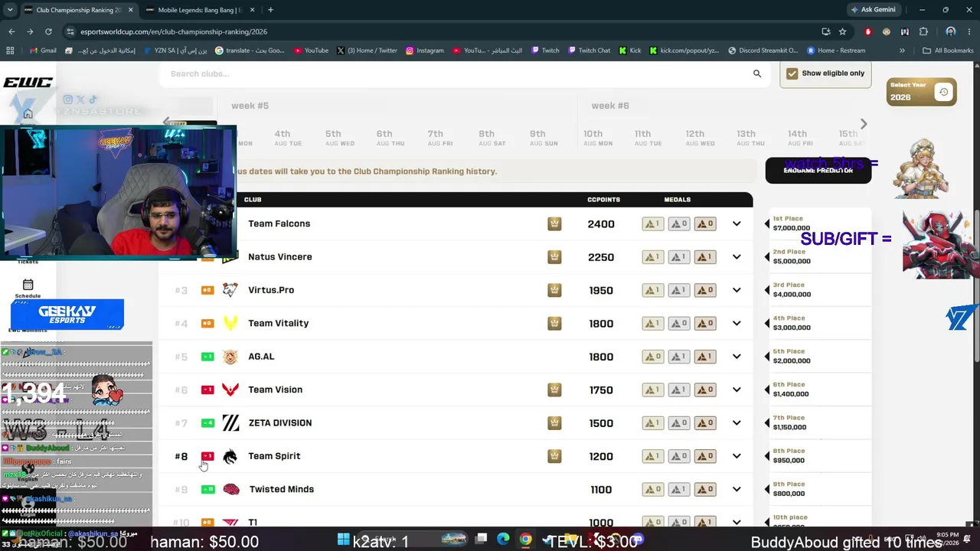
Task: Click the Windows Start button on taskbar
Action: [x=343, y=540]
